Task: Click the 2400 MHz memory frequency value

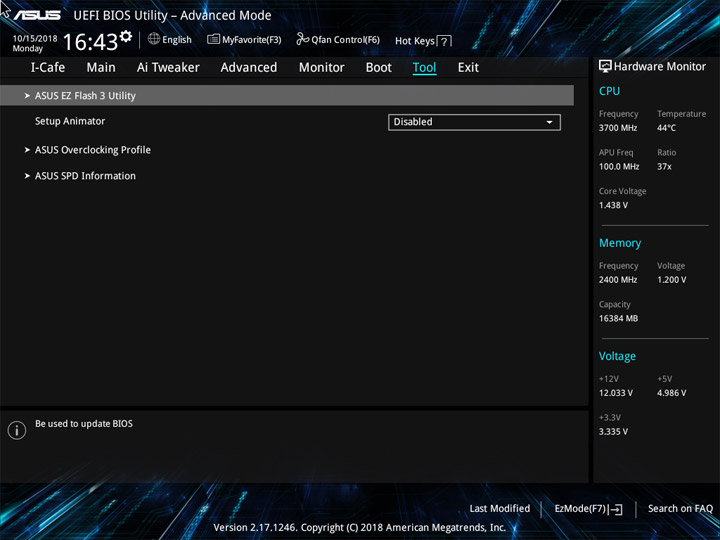Action: (618, 280)
